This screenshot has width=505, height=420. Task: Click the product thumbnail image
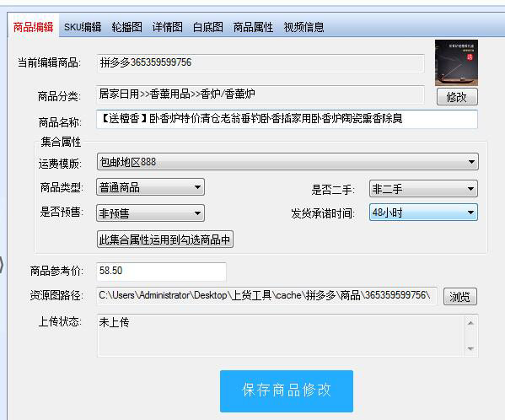(456, 62)
